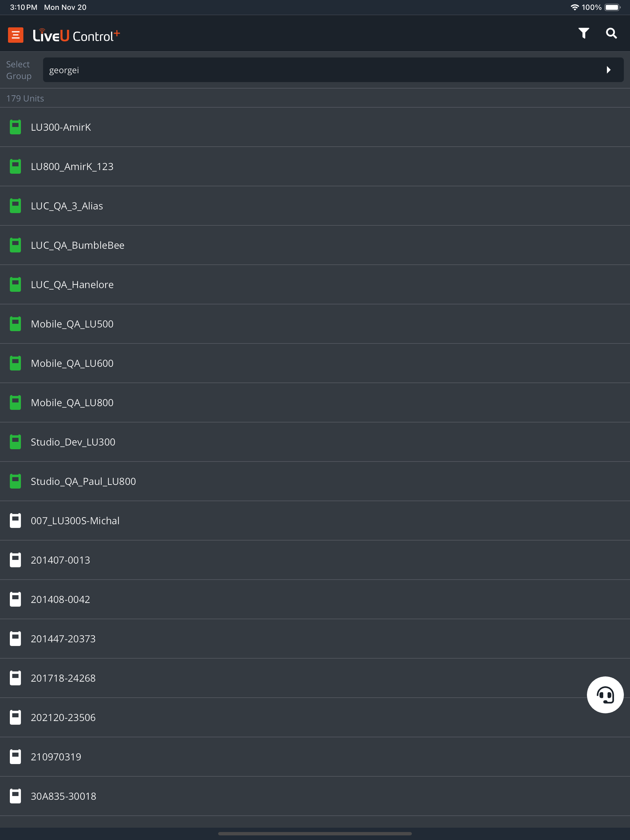This screenshot has width=630, height=840.
Task: Tap the green unit icon for Mobile_QA_LU600
Action: [15, 363]
